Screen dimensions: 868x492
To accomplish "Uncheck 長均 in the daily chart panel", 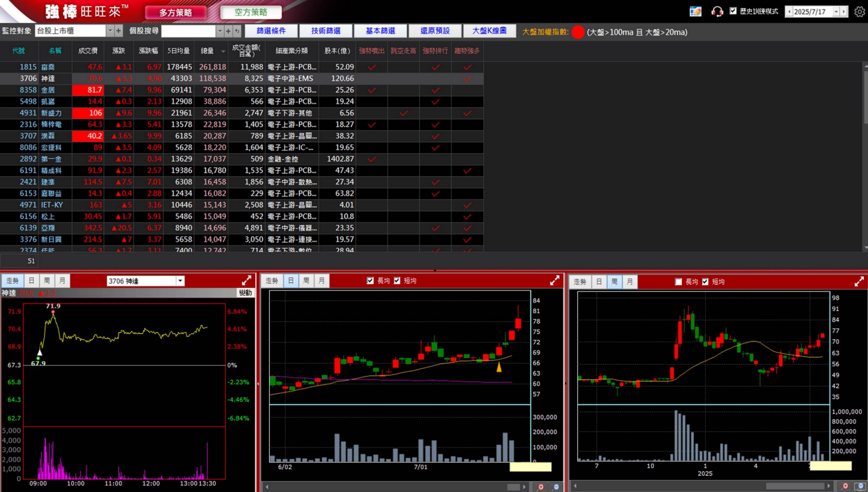I will coord(370,280).
